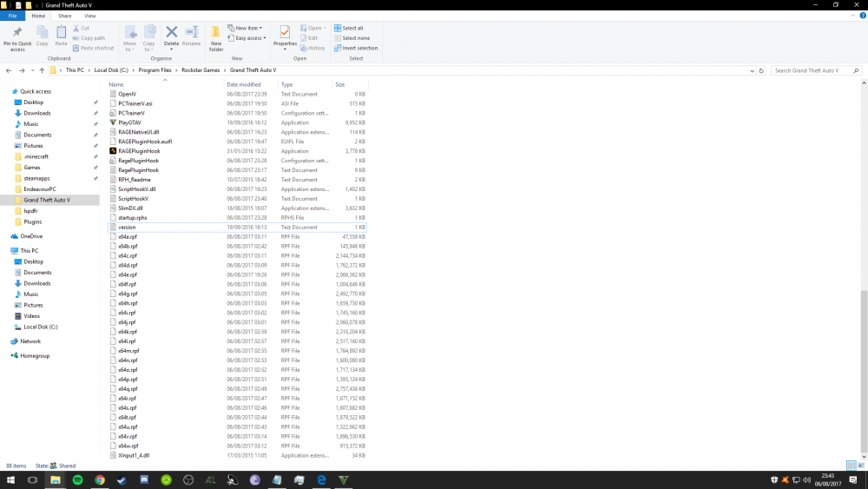Switch to the Share ribbon tab
The width and height of the screenshot is (868, 489).
pyautogui.click(x=65, y=16)
